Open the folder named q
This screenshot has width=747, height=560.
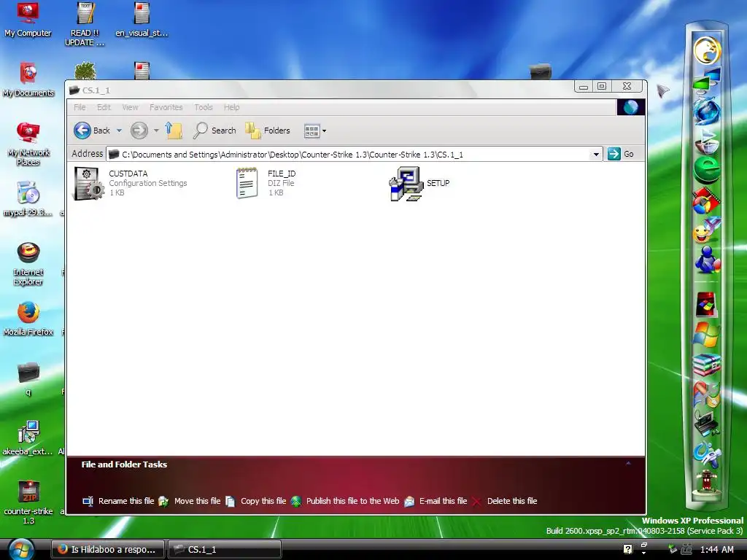(x=28, y=379)
